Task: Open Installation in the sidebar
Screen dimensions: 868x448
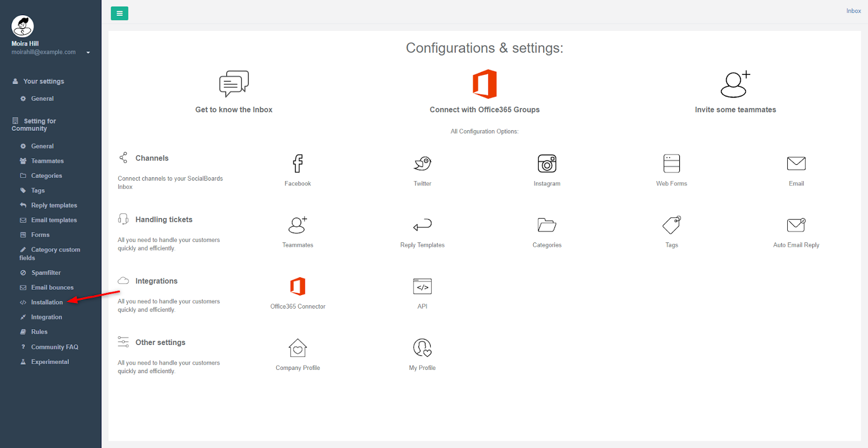Action: click(x=47, y=303)
